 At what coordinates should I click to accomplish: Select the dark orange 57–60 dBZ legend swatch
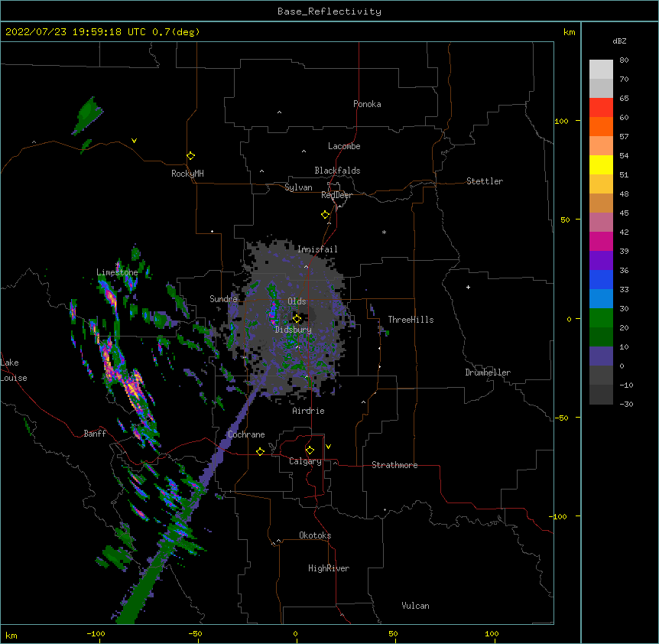[601, 126]
